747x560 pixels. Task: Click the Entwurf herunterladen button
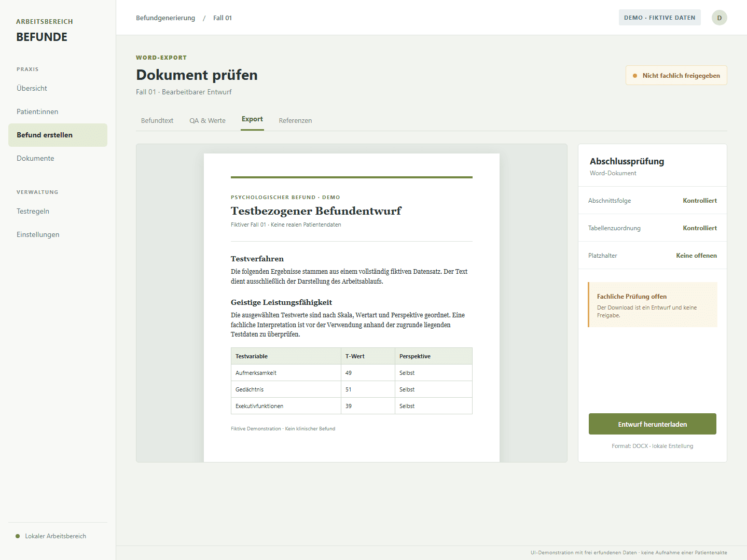tap(652, 424)
